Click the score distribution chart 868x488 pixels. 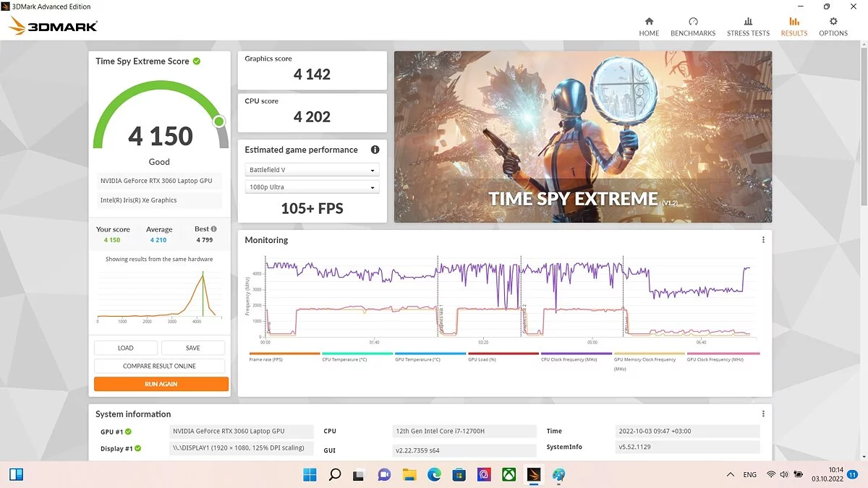click(x=160, y=296)
